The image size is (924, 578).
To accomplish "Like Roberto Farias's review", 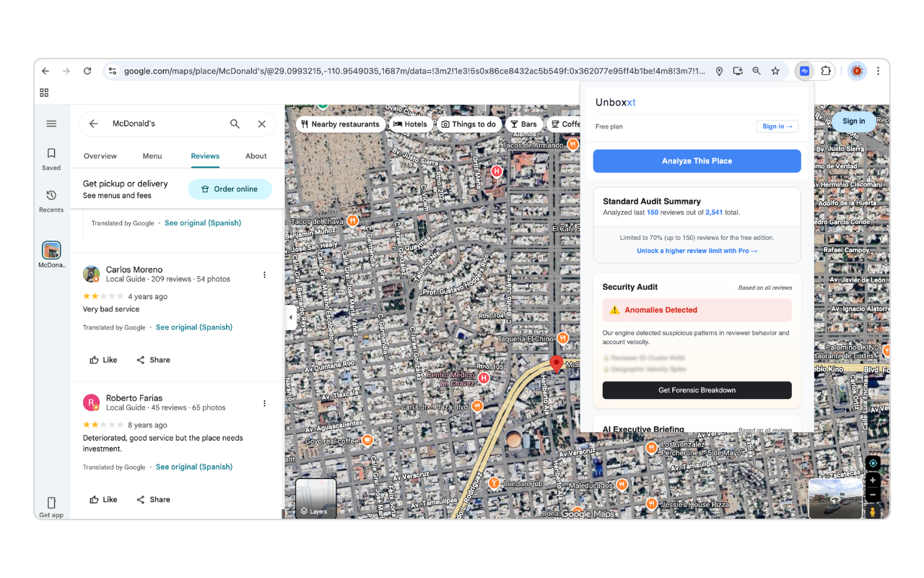I will click(103, 499).
